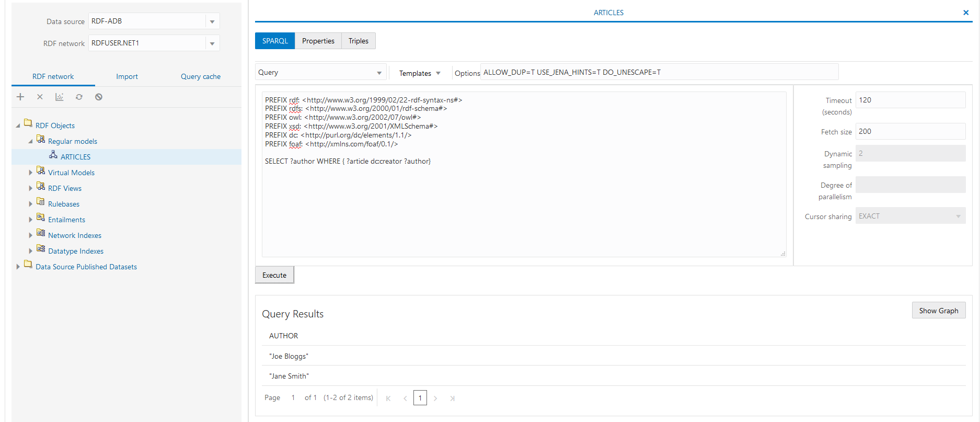Click the Rulebases folder icon

pyautogui.click(x=41, y=201)
